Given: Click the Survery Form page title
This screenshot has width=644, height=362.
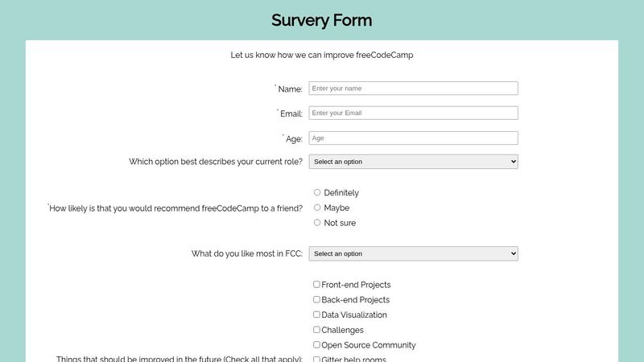Looking at the screenshot, I should point(322,20).
